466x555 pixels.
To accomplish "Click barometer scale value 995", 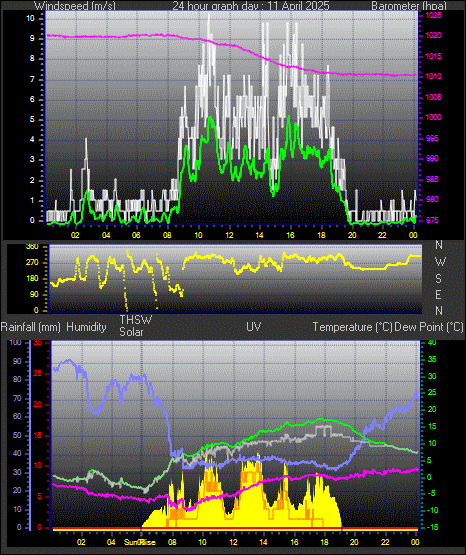I will coord(432,138).
